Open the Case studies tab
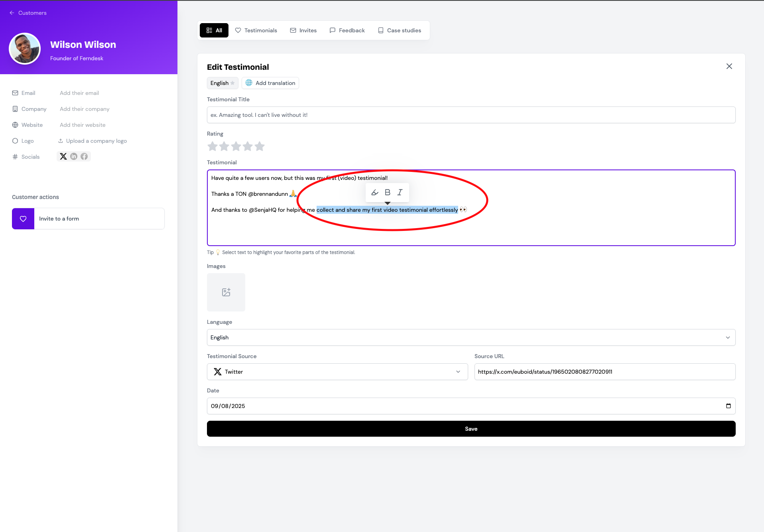The height and width of the screenshot is (532, 764). click(400, 30)
